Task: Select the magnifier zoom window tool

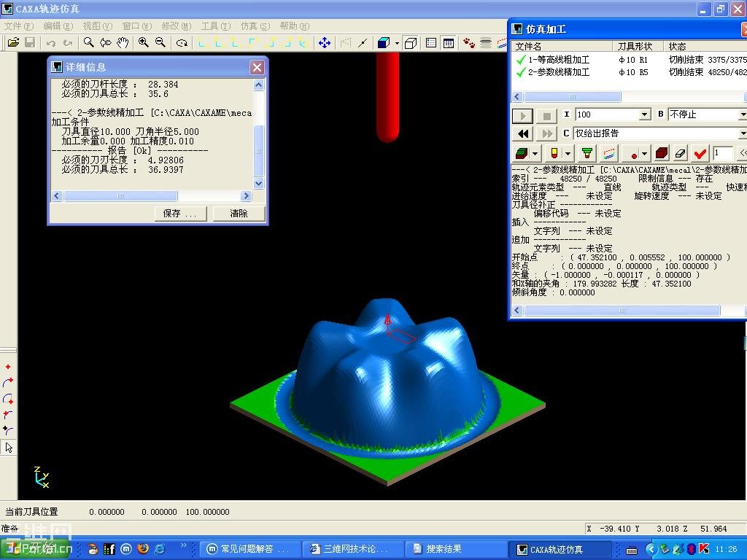Action: (88, 43)
